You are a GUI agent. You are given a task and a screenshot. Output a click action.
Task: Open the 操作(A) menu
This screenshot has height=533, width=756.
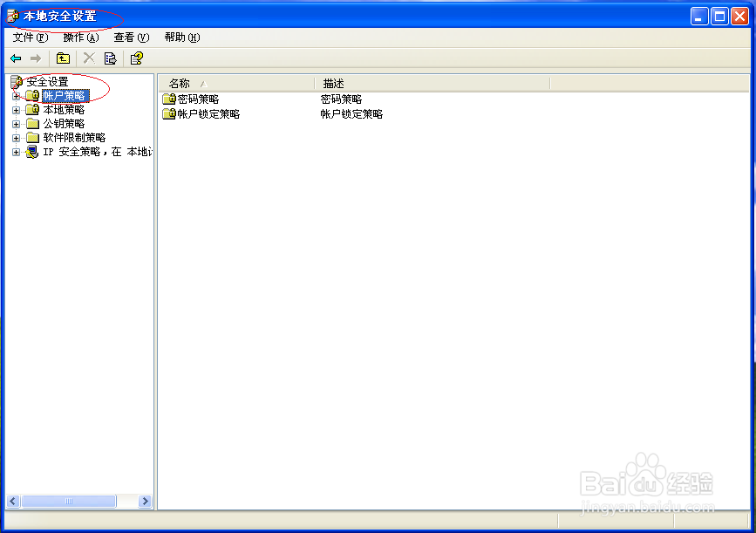tap(81, 38)
